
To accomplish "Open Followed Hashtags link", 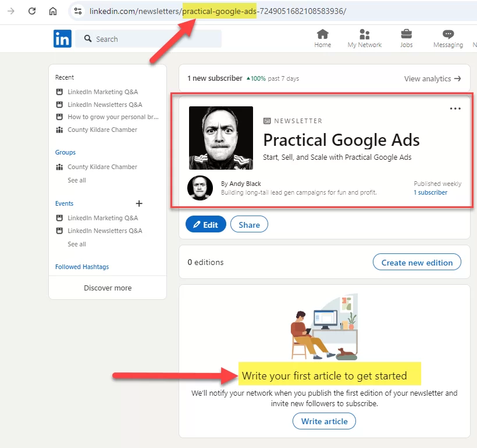I will coord(82,267).
